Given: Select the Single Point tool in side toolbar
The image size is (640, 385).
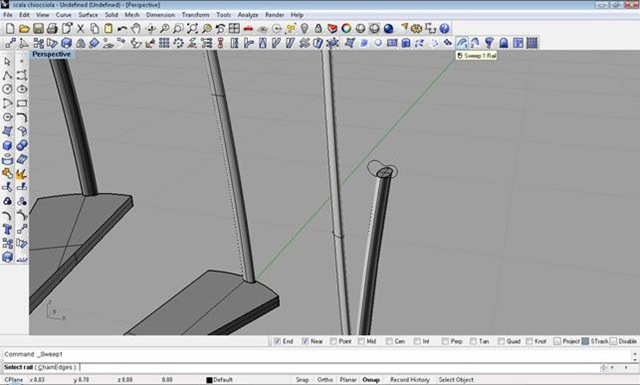Looking at the screenshot, I should pos(22,62).
